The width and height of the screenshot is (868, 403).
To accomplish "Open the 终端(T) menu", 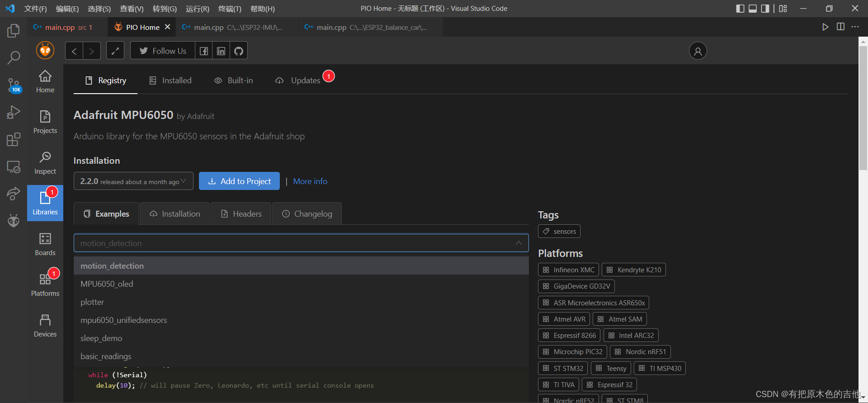I will click(x=230, y=9).
